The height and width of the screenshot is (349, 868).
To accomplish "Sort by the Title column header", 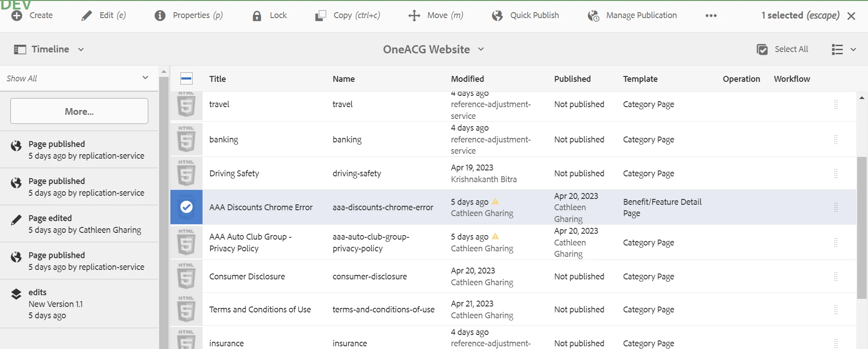I will [217, 79].
